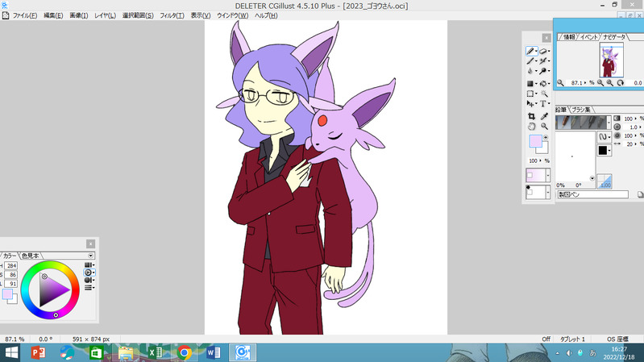Viewport: 644px width, 362px height.
Task: Select the water-drop Blur tool
Action: (530, 71)
